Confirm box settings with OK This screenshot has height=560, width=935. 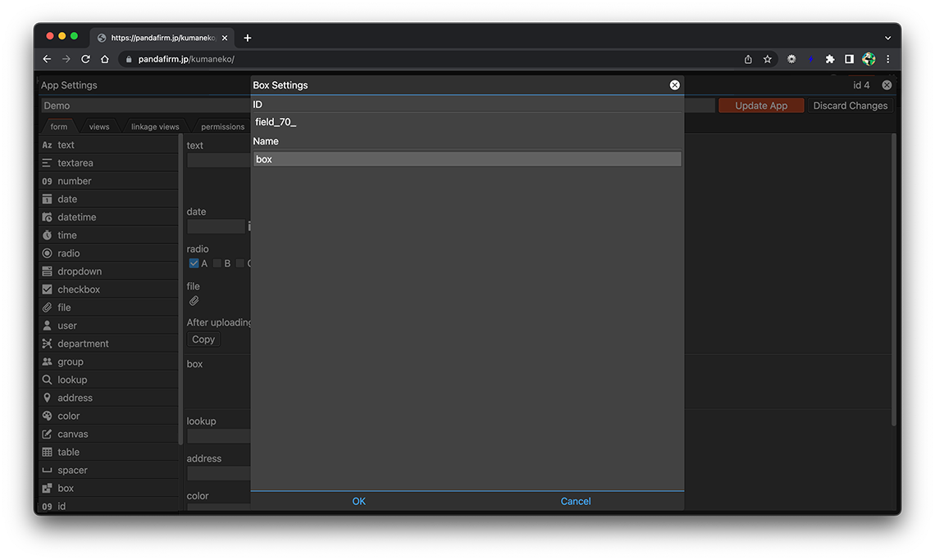pyautogui.click(x=358, y=502)
